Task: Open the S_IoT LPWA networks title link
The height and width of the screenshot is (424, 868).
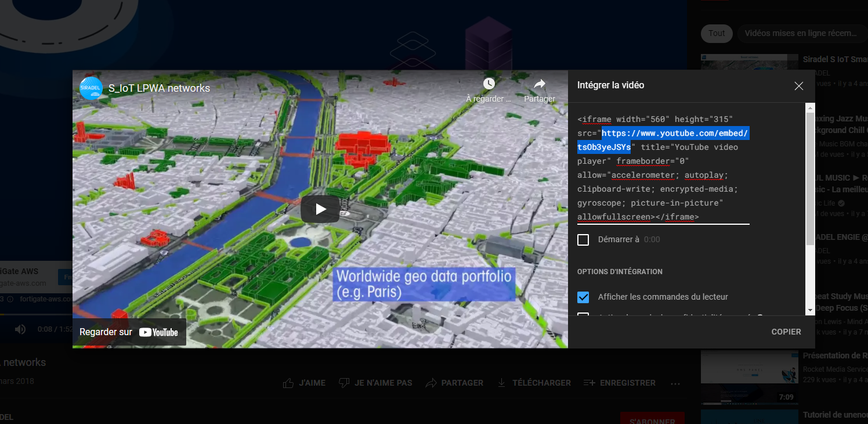Action: point(159,88)
